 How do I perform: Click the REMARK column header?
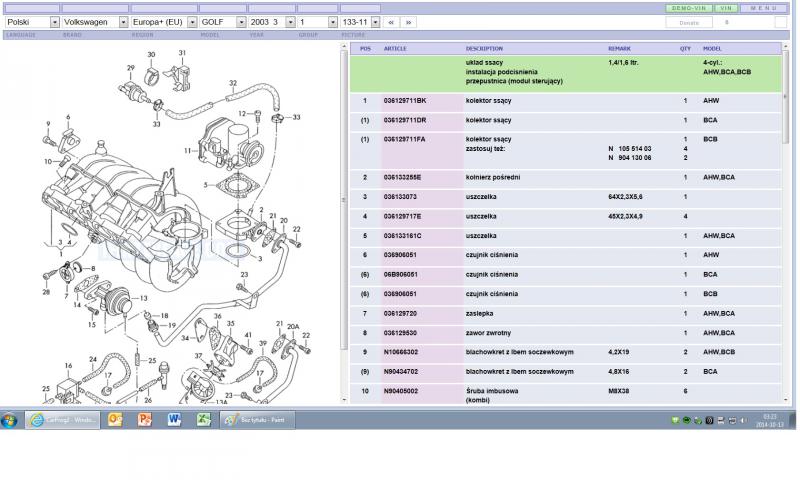tap(619, 49)
